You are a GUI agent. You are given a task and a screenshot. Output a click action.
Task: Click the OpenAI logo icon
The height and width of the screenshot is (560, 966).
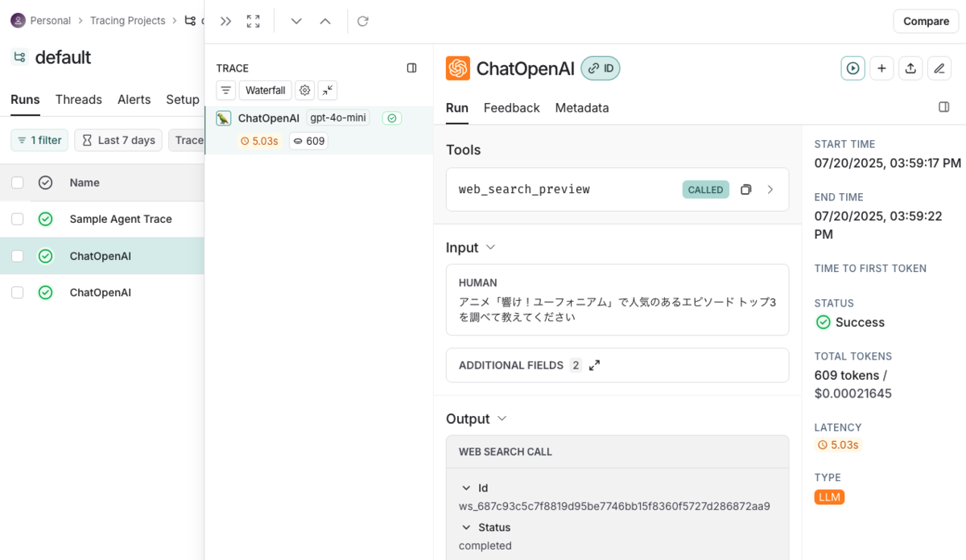[x=458, y=68]
